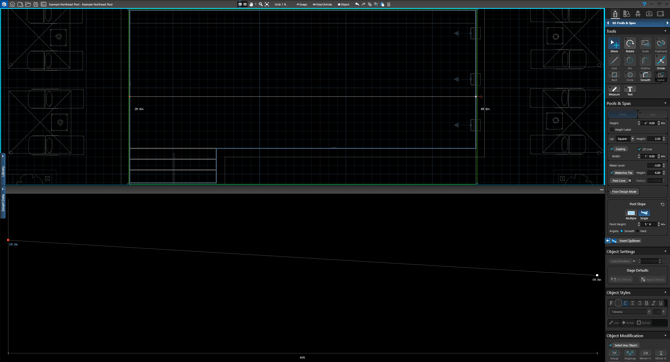Reset the Pool Slope settings

[662, 204]
